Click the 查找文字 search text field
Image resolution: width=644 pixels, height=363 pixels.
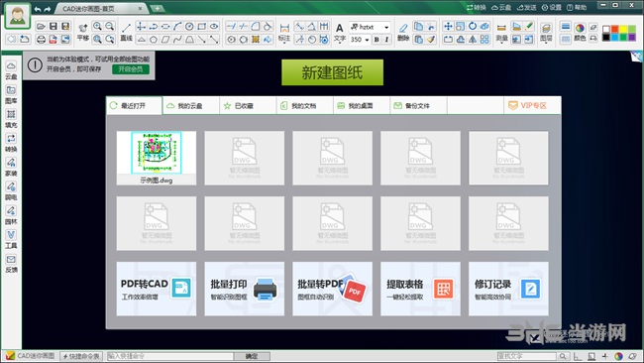click(526, 356)
